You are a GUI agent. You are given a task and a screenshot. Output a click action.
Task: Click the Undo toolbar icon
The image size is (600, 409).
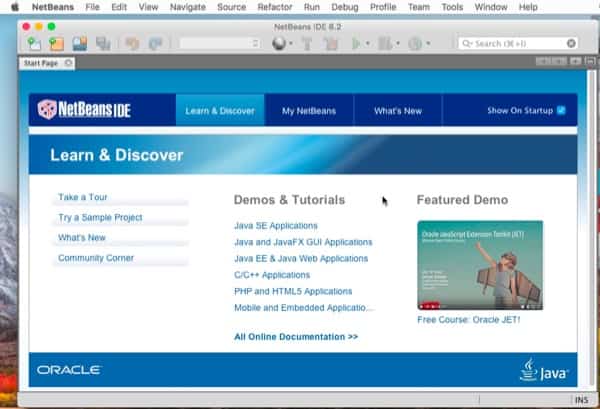(132, 43)
